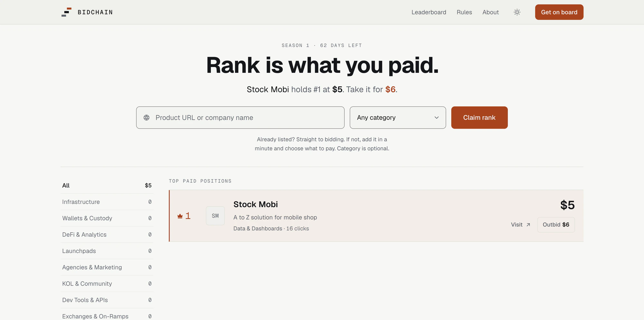Open the Any category dropdown

point(398,118)
